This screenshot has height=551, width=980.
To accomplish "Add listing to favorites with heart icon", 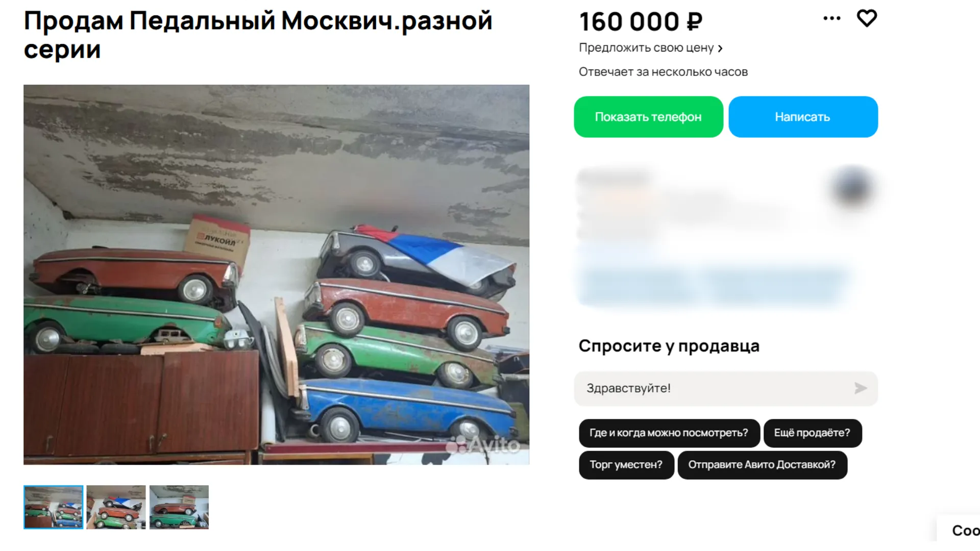I will (866, 18).
